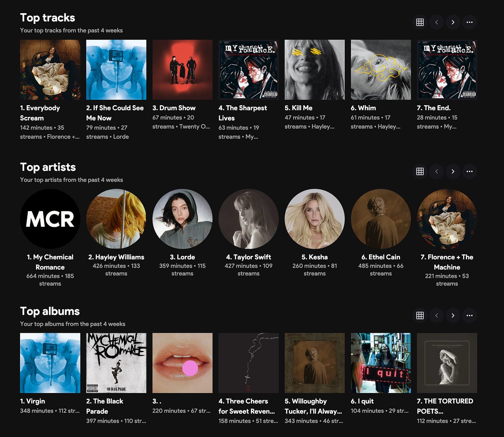The image size is (504, 437).
Task: Open The Sharpest Lives cover art
Action: [249, 70]
